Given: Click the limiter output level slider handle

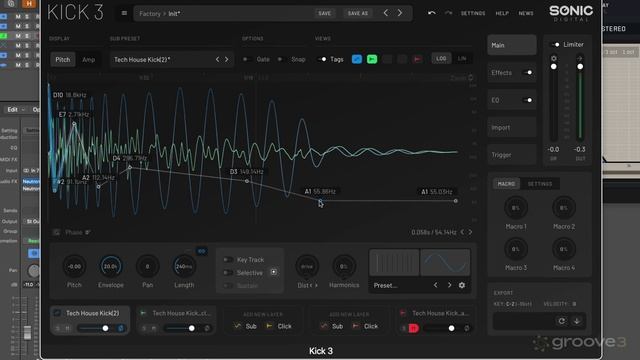Looking at the screenshot, I should point(580,67).
